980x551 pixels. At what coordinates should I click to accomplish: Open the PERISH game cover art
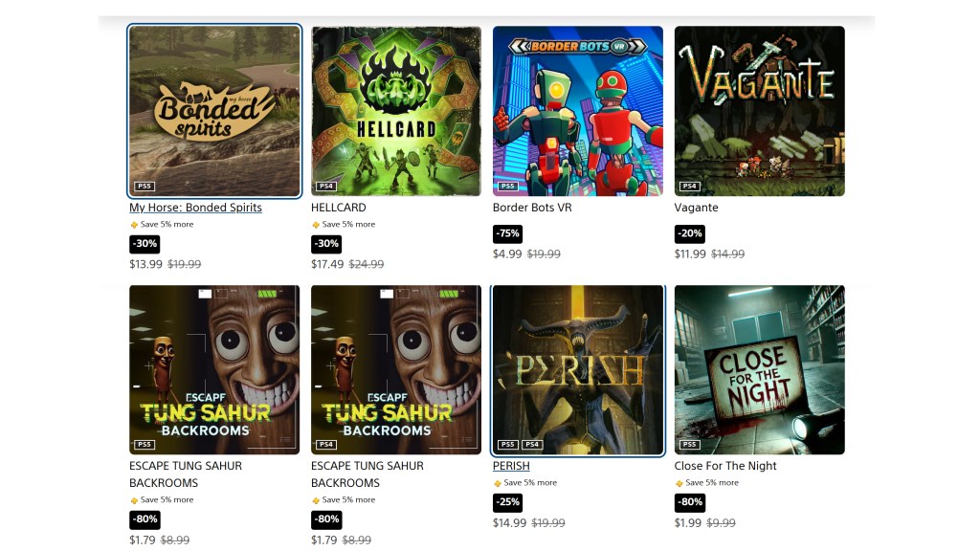point(578,370)
